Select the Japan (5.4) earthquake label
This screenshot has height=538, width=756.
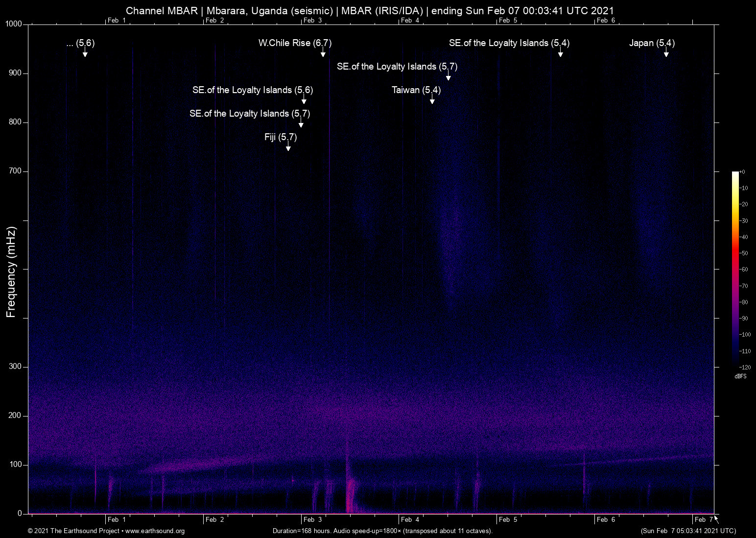point(652,43)
